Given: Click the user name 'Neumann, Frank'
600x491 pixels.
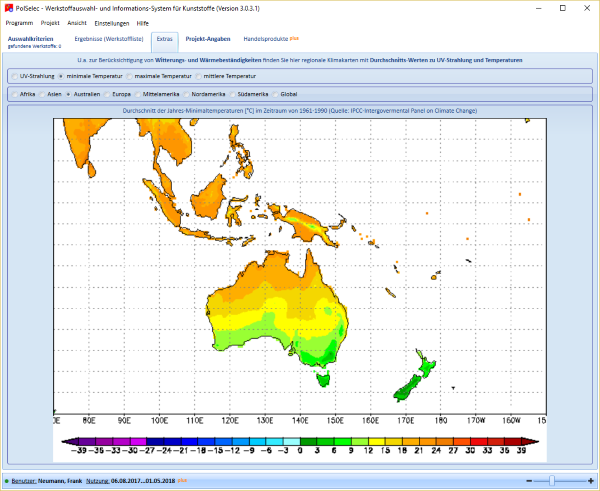Looking at the screenshot, I should pyautogui.click(x=60, y=481).
